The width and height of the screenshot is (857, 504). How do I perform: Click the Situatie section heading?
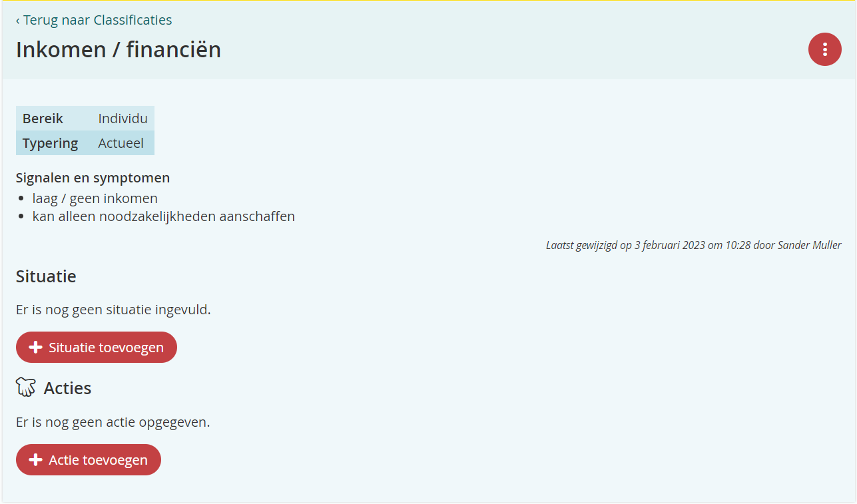[x=46, y=276]
